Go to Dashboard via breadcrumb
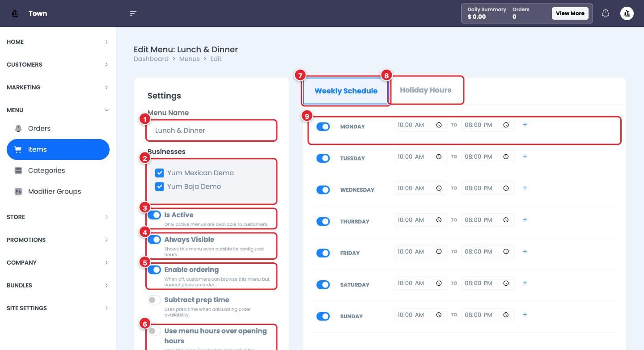The width and height of the screenshot is (644, 350). click(x=151, y=59)
